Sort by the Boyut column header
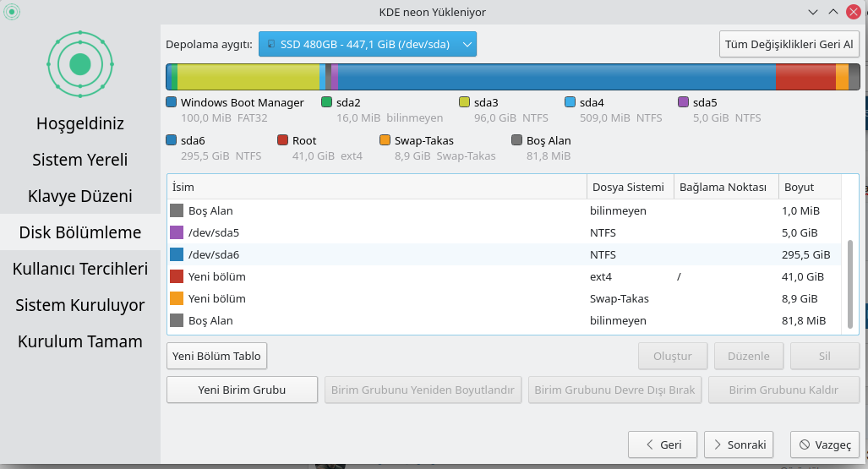Screen dimensions: 868x469 pyautogui.click(x=810, y=187)
